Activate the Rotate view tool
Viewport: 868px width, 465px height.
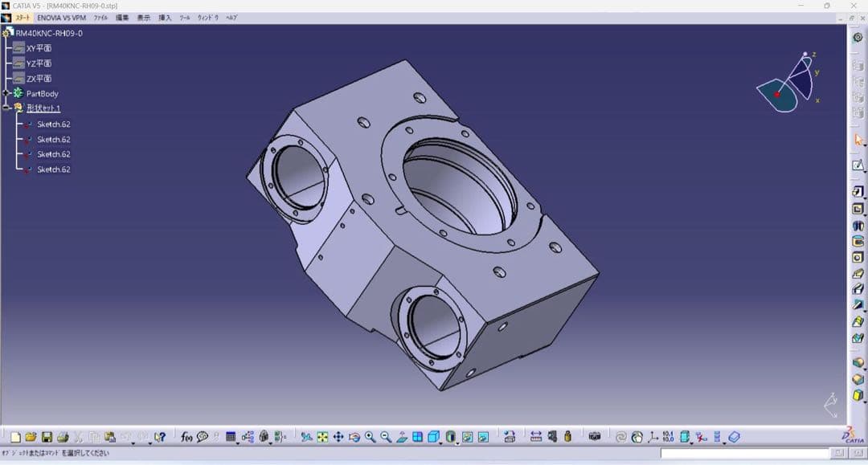tap(354, 437)
